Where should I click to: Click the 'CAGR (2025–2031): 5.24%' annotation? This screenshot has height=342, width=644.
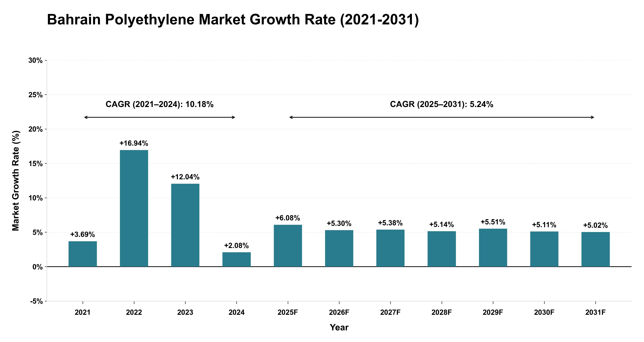point(442,104)
